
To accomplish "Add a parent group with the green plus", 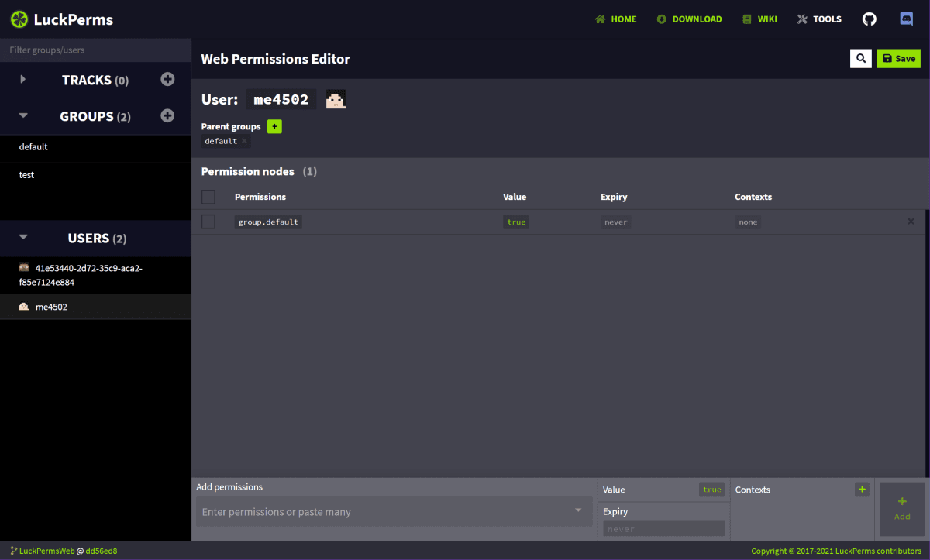I will [274, 125].
